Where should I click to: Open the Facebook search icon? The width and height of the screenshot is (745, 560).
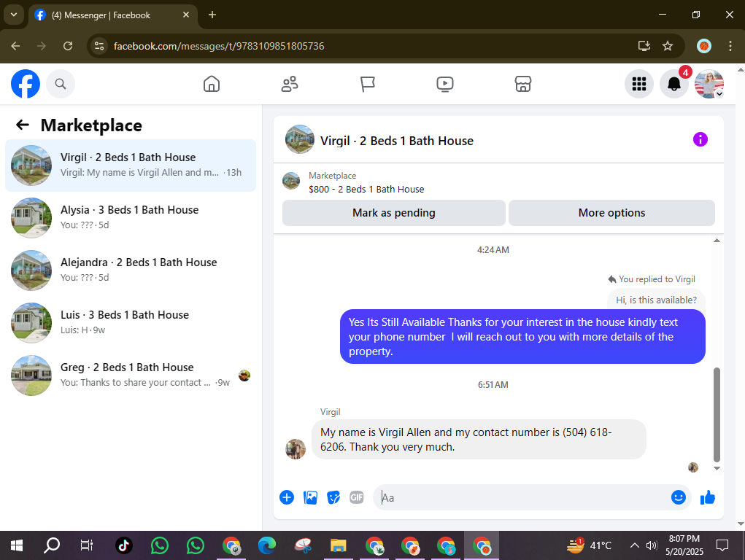tap(61, 84)
